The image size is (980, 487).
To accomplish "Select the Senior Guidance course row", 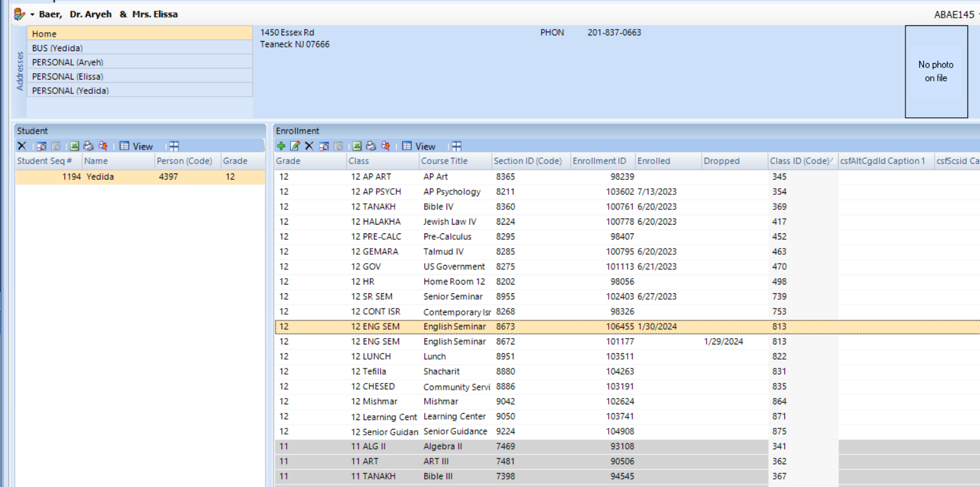I will pos(627,431).
